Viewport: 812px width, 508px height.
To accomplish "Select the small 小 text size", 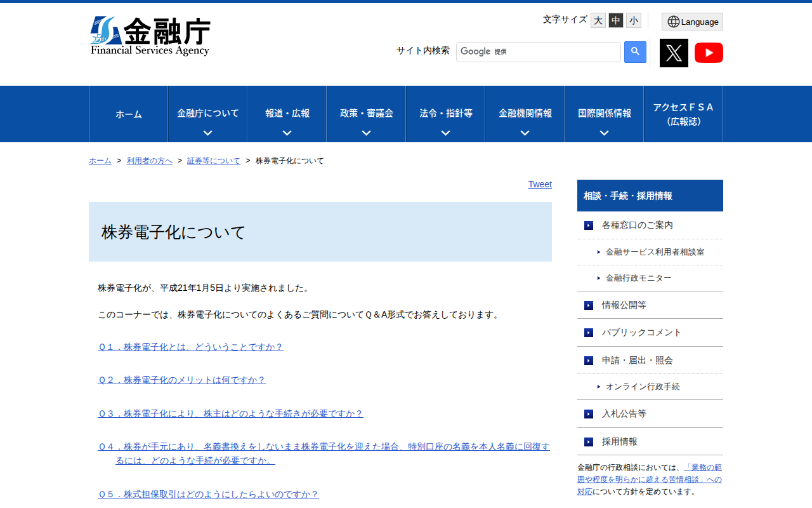I will (633, 20).
